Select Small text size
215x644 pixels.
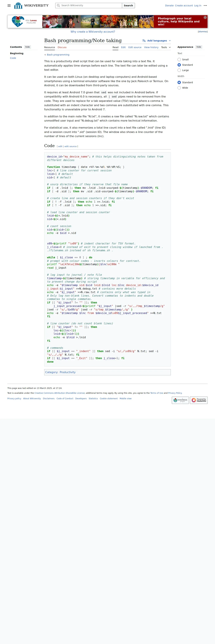pyautogui.click(x=179, y=60)
